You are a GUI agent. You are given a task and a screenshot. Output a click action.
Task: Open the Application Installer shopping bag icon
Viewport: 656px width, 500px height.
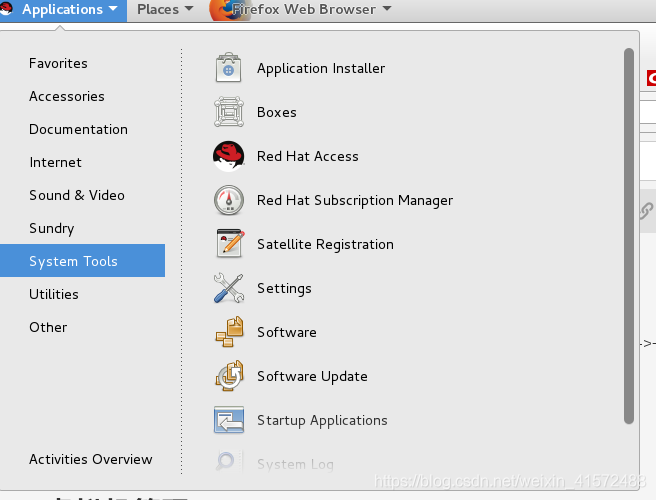tap(228, 67)
